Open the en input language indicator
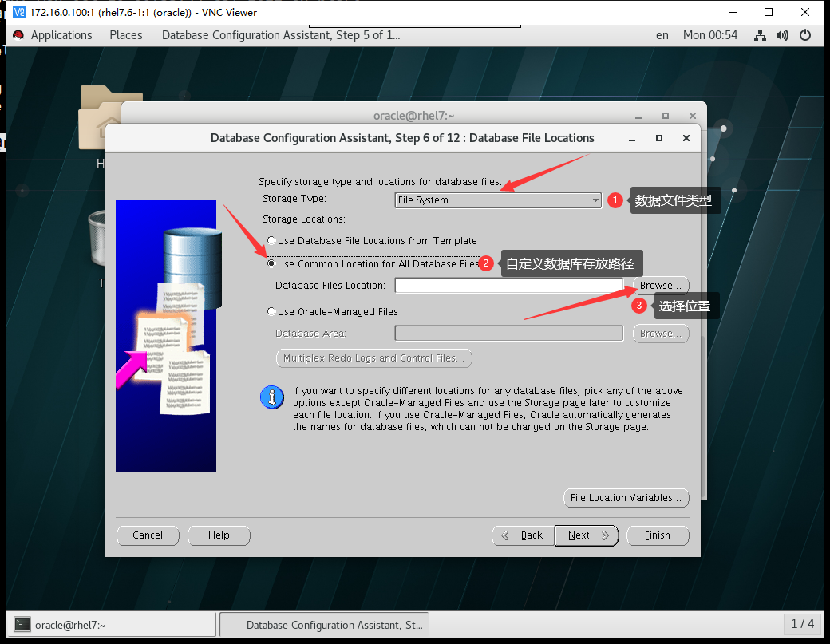The width and height of the screenshot is (830, 644). (662, 35)
